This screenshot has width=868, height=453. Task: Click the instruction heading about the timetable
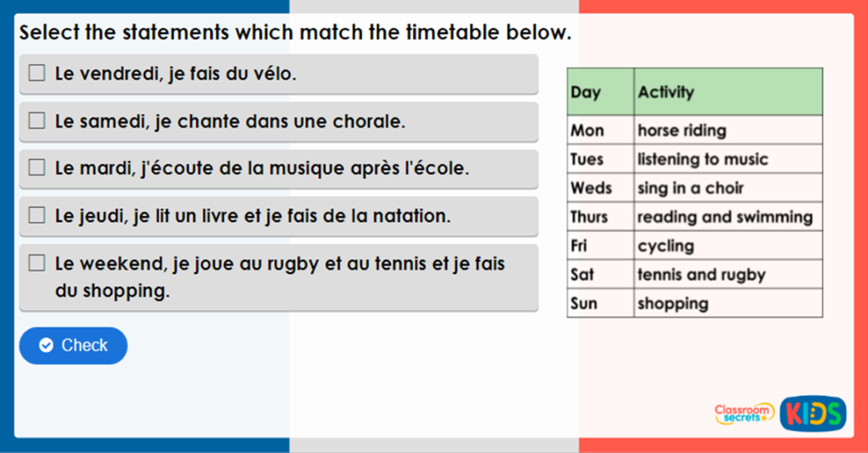(295, 33)
